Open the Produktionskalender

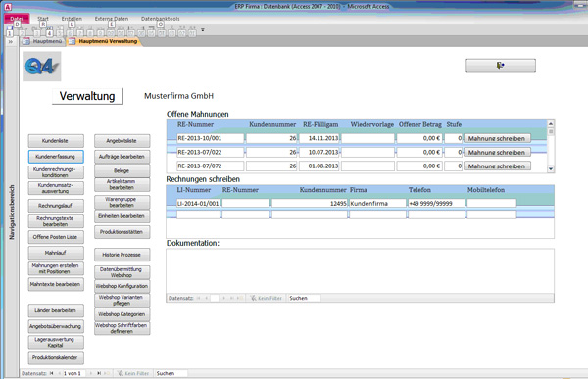click(56, 357)
